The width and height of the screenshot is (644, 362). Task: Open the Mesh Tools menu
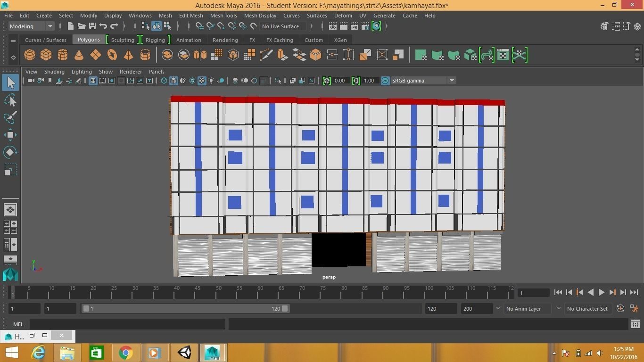(x=223, y=16)
